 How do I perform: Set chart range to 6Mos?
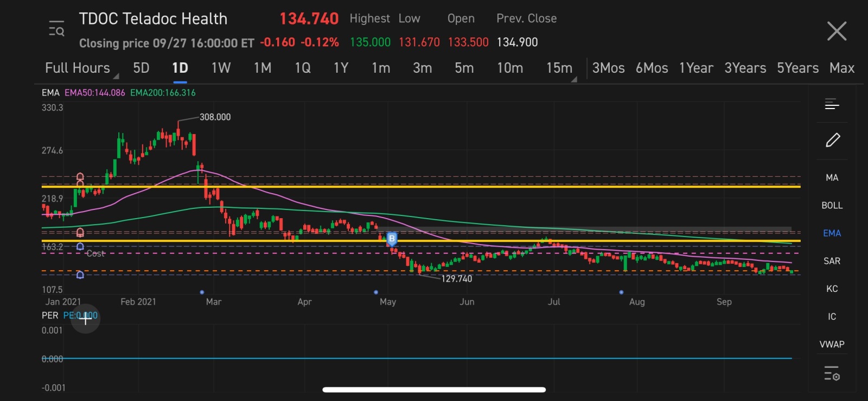coord(652,68)
